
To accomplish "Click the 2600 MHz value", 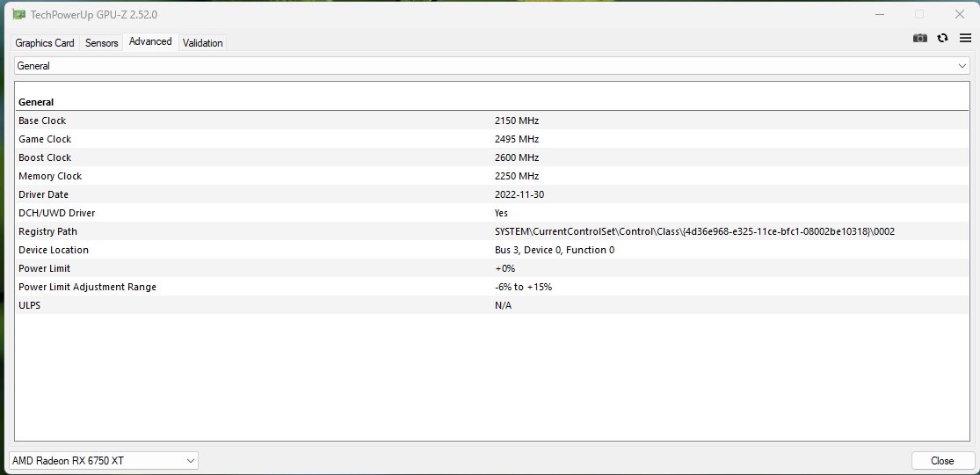I will click(516, 157).
